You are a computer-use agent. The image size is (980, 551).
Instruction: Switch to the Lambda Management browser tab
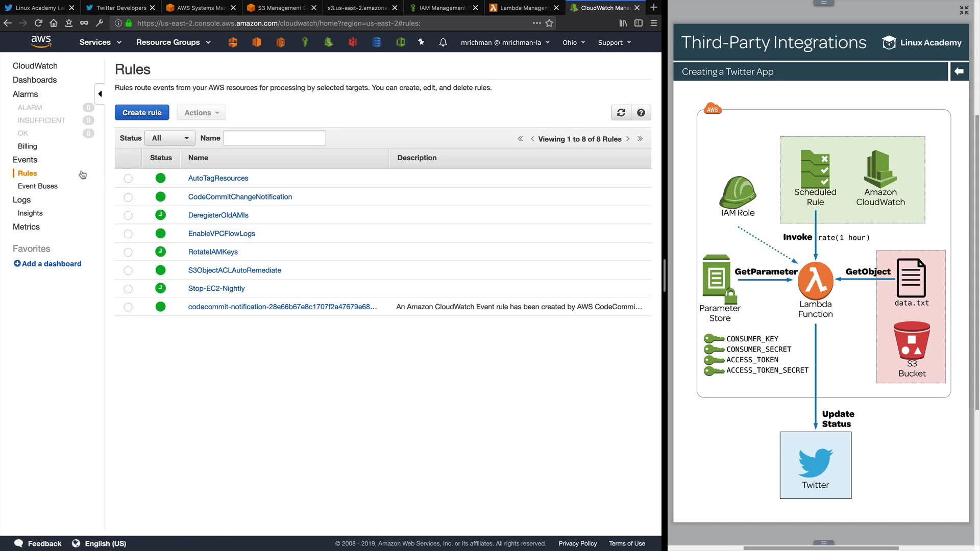point(523,8)
